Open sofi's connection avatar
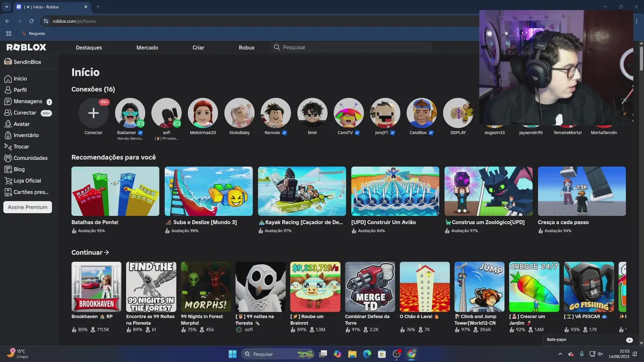Screen dimensions: 644x362 tap(167, 113)
